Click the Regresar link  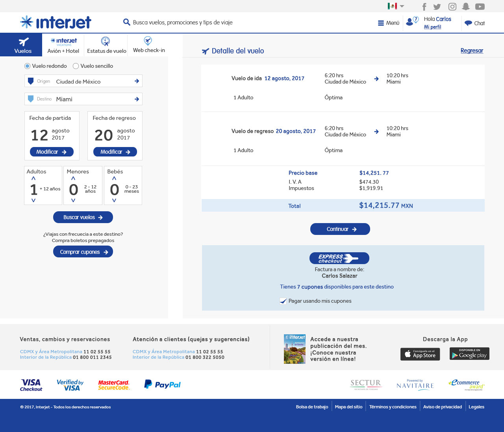pos(472,50)
